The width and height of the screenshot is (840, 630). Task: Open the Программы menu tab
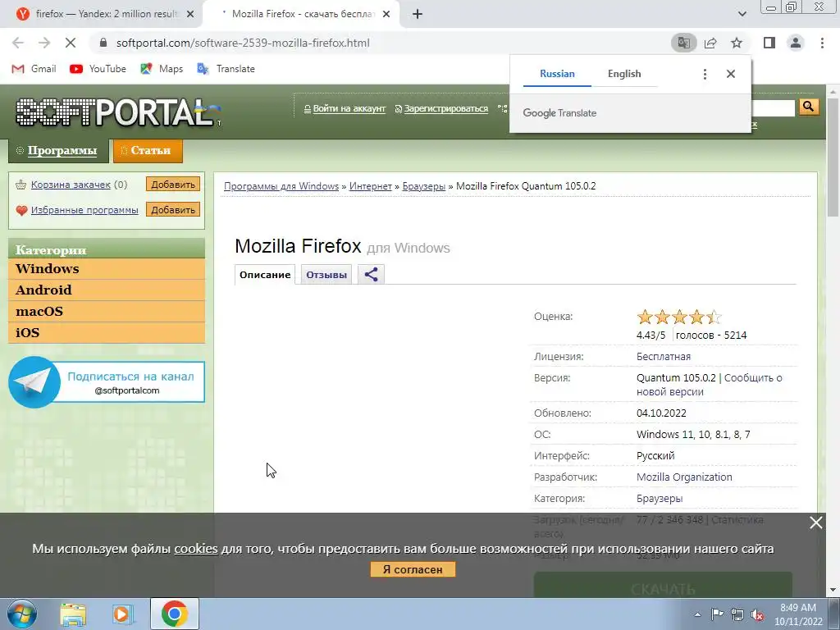58,151
